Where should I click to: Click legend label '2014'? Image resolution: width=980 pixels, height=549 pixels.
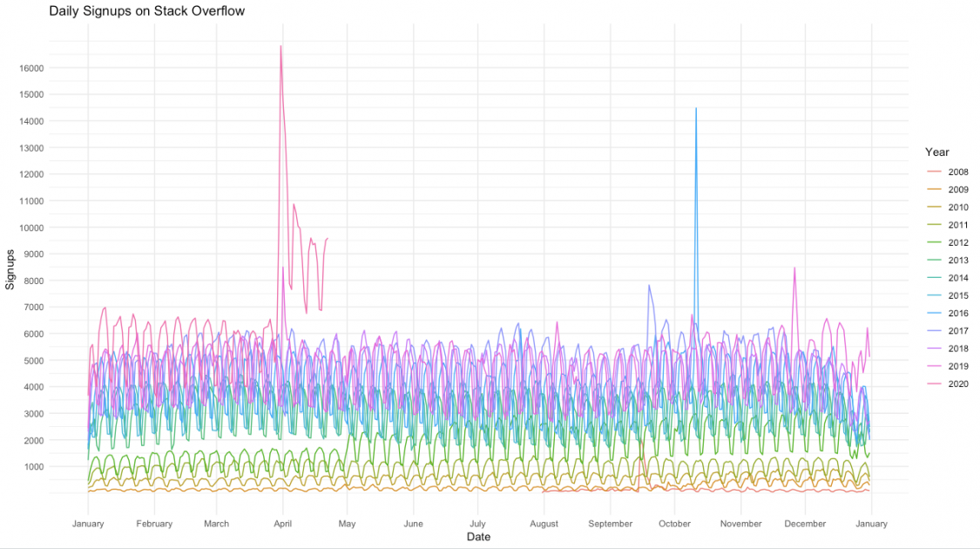pyautogui.click(x=958, y=278)
